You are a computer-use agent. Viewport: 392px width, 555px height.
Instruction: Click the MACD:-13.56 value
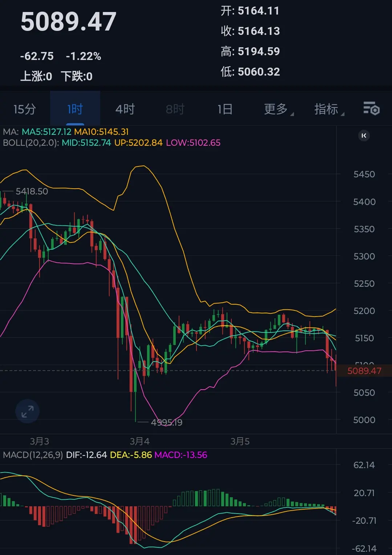click(181, 455)
